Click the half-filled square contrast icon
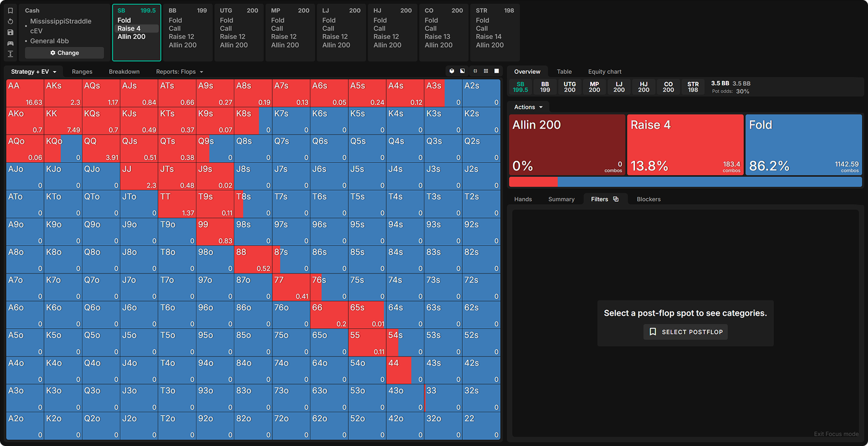 [x=463, y=71]
